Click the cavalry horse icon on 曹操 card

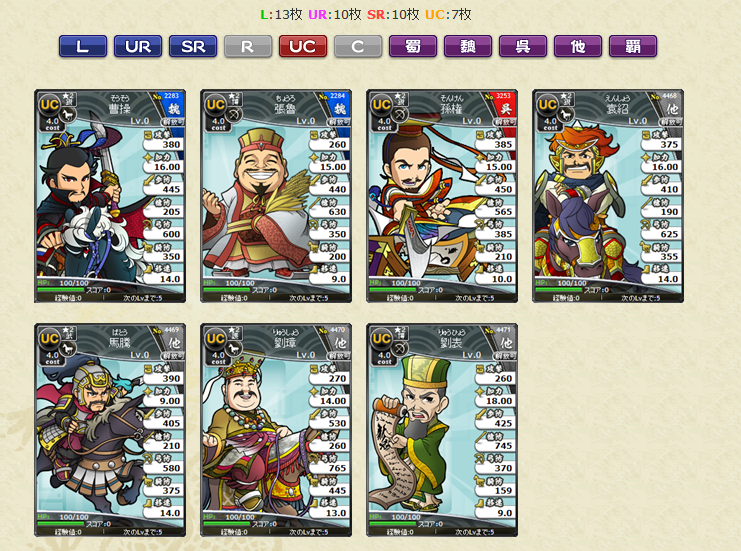pyautogui.click(x=68, y=114)
